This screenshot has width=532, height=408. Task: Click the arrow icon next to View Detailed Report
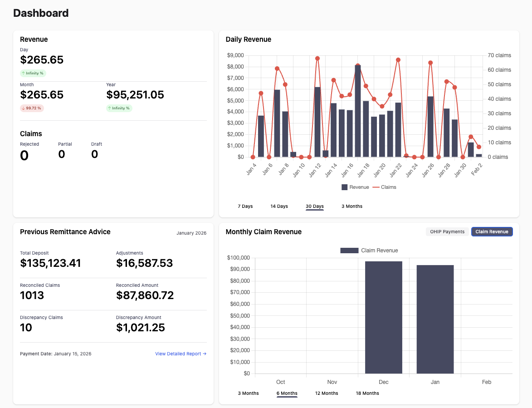pos(204,354)
